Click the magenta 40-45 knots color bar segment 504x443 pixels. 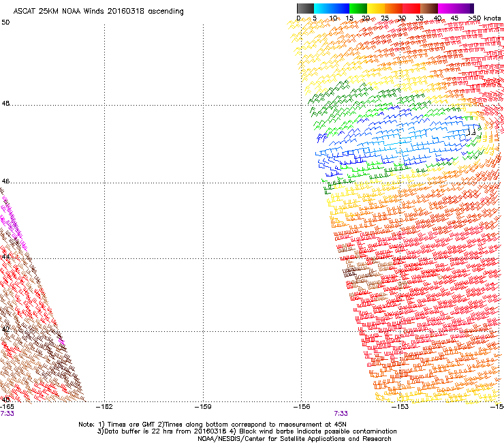447,8
